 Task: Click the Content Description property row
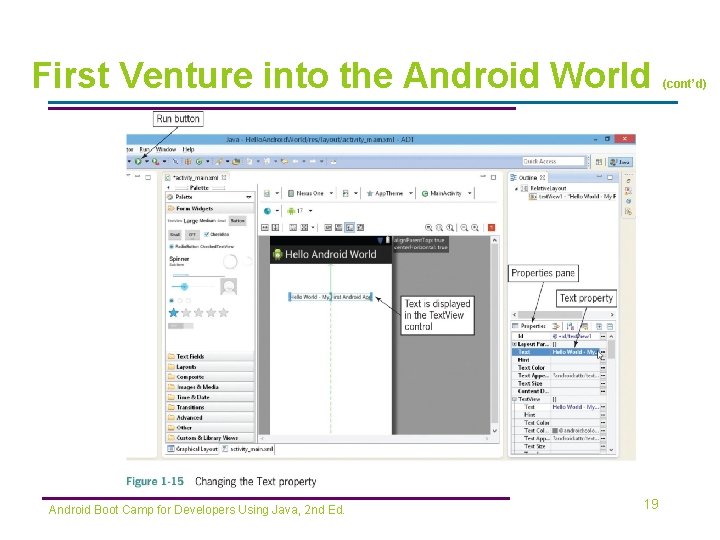coord(558,391)
